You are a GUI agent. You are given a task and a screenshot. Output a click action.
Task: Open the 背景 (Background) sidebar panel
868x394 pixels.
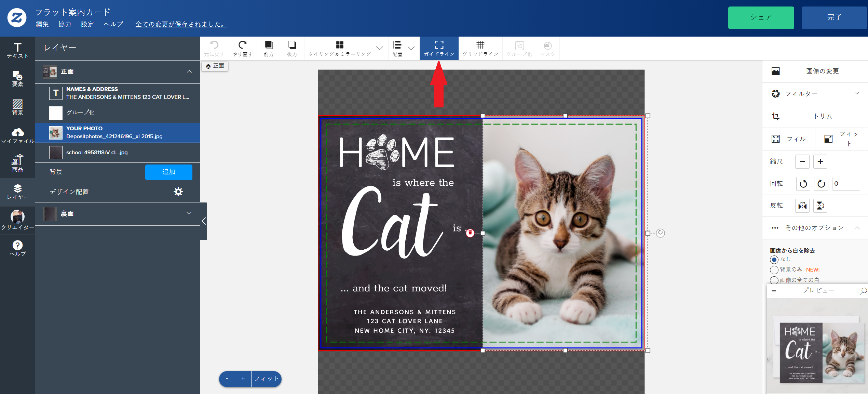coord(17,107)
